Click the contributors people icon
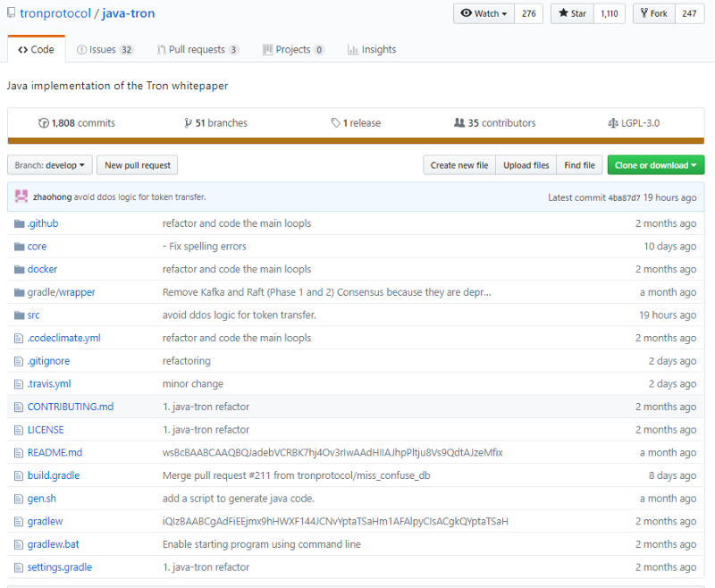 (x=459, y=123)
